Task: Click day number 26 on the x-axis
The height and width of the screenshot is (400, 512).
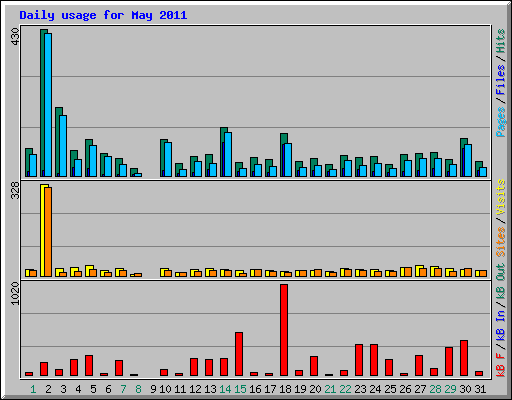Action: pyautogui.click(x=405, y=389)
